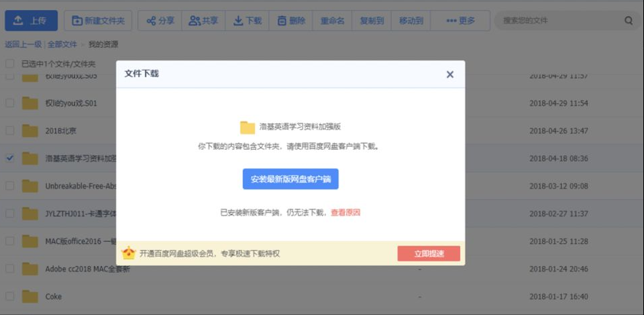Click the folder icon of Unbreakable-Free-Abs
644x315 pixels.
point(30,186)
